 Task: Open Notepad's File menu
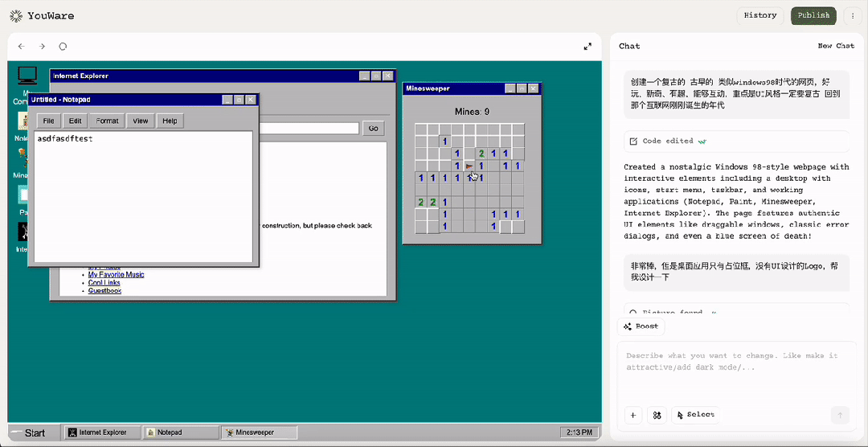click(48, 121)
